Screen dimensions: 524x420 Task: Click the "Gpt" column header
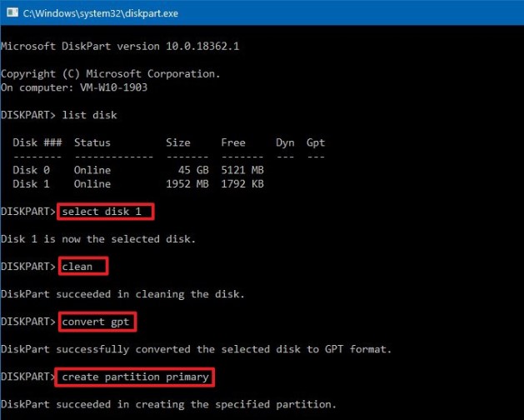[x=315, y=142]
